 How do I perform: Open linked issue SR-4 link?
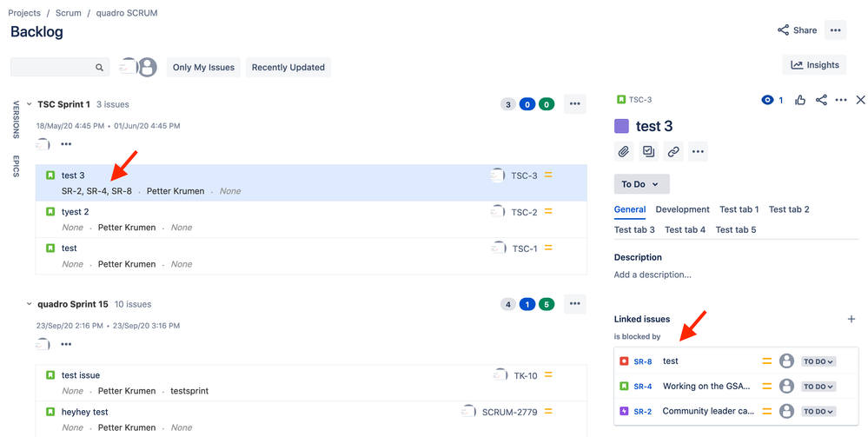pos(643,387)
